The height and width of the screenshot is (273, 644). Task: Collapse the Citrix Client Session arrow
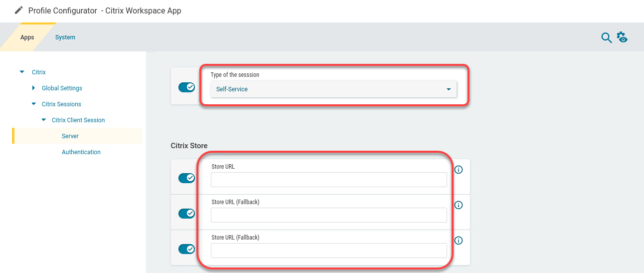pyautogui.click(x=43, y=120)
